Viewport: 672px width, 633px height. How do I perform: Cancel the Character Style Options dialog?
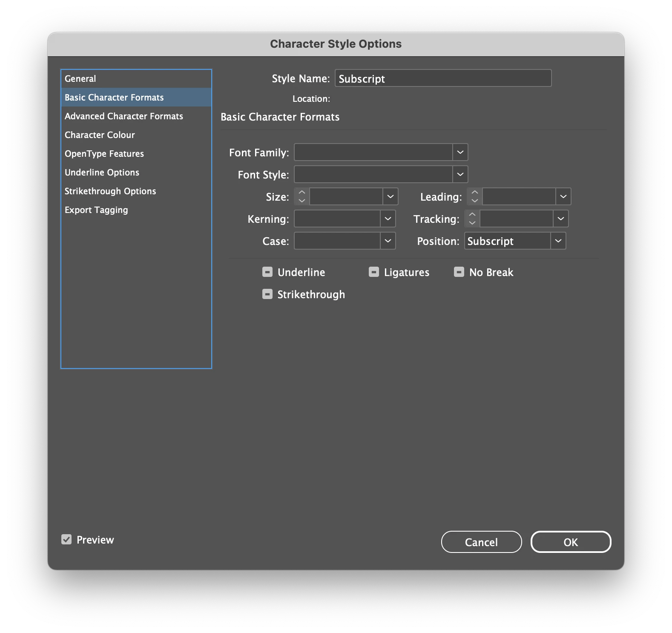[x=482, y=542]
